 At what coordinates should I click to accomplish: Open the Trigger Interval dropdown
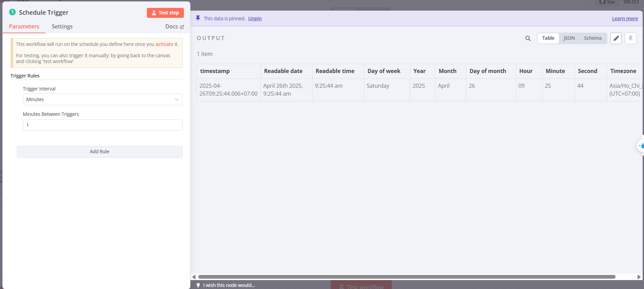point(103,99)
